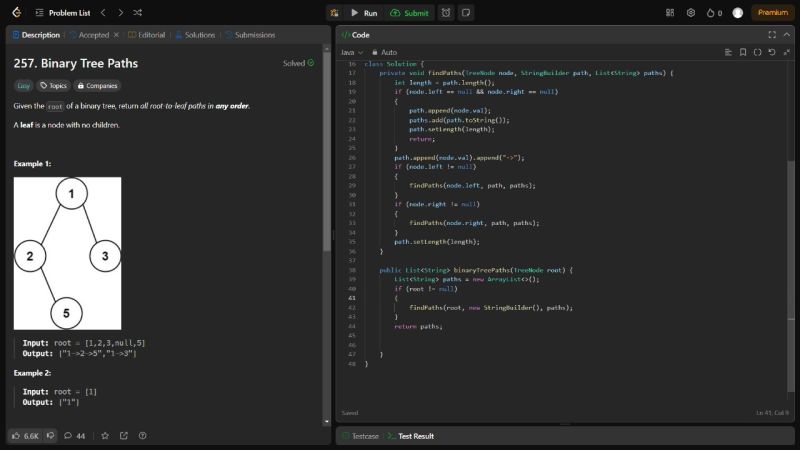The height and width of the screenshot is (450, 800).
Task: Expand the Companies tag
Action: pos(97,86)
